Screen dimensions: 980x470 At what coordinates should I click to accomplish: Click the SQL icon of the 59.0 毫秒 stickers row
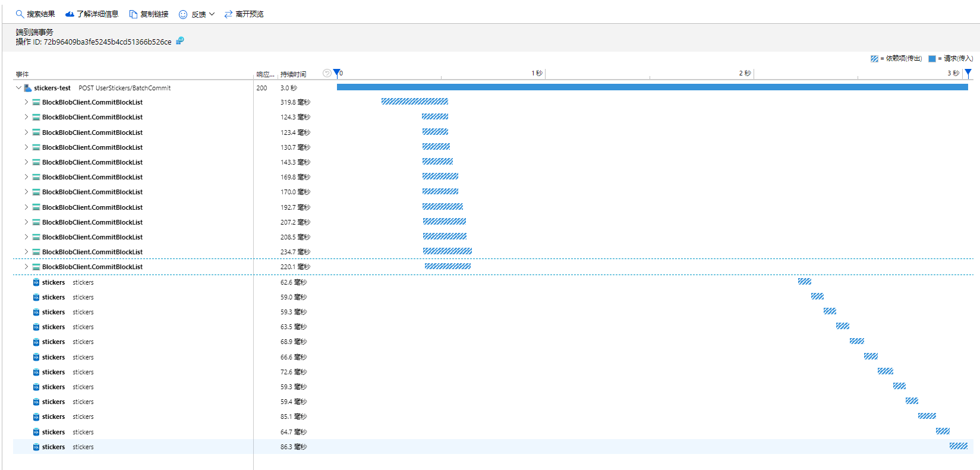coord(36,297)
